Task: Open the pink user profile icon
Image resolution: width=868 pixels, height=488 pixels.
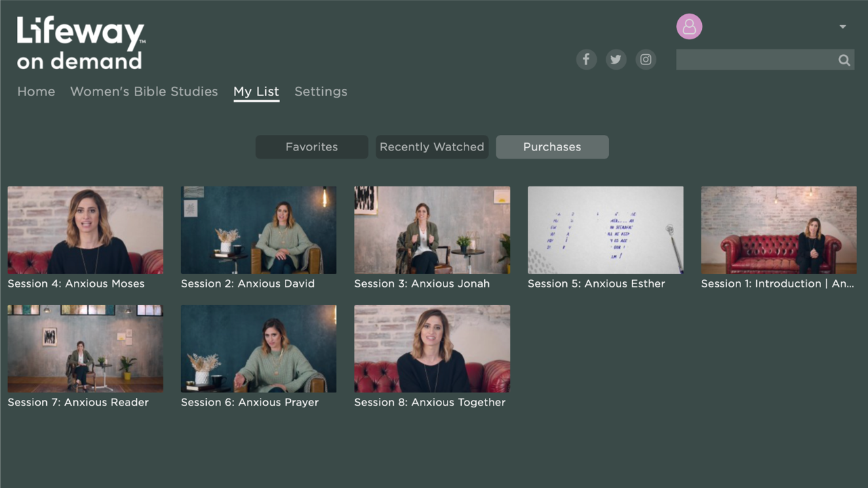Action: coord(689,27)
